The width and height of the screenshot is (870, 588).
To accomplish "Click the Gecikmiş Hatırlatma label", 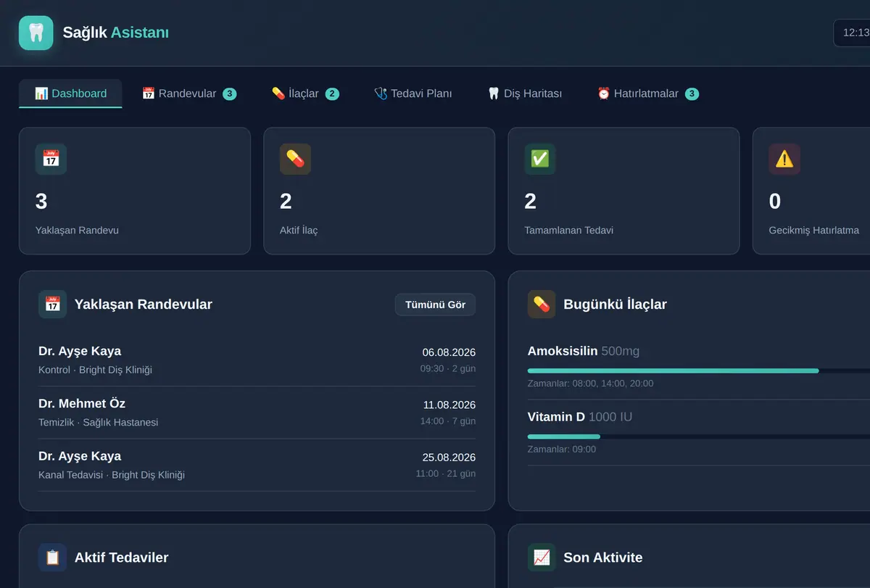I will coord(814,231).
